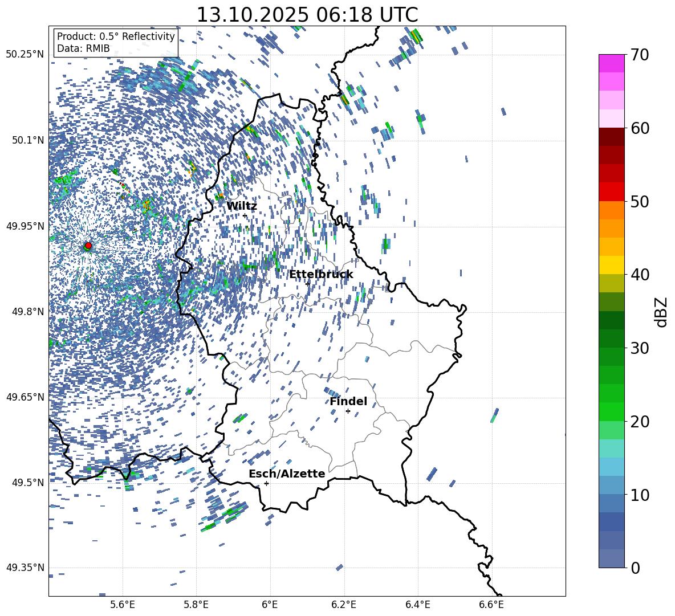This screenshot has height=616, width=675.
Task: Click the cross marker below Esch/Alzette
Action: tap(266, 483)
